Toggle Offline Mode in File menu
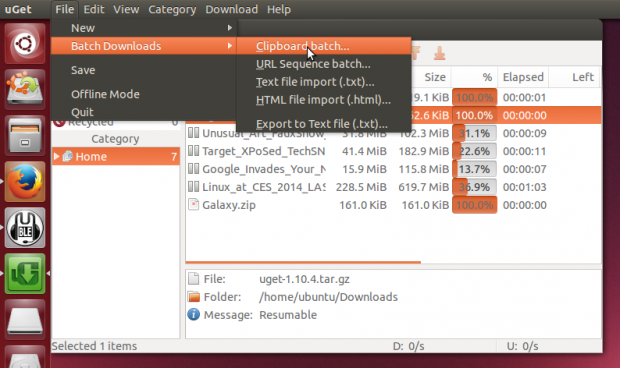The height and width of the screenshot is (368, 620). click(x=144, y=94)
